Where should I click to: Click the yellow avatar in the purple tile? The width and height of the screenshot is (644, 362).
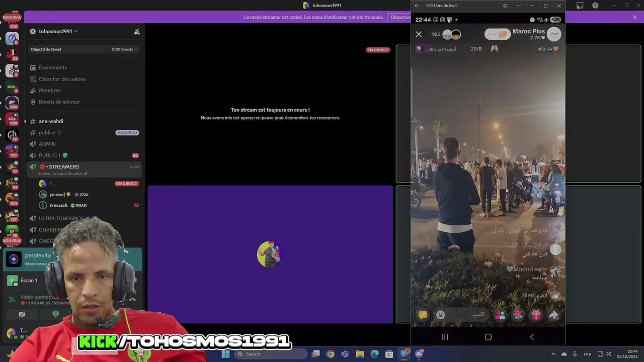(269, 254)
